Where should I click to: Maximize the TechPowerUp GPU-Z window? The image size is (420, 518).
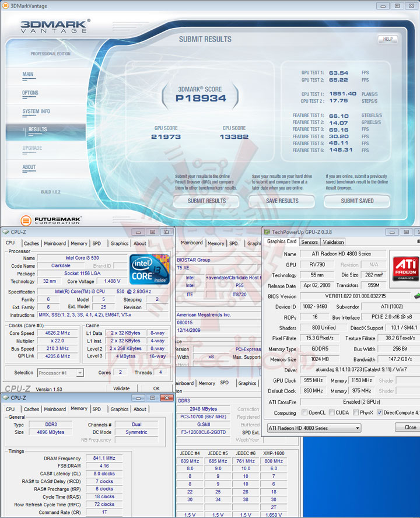407,232
